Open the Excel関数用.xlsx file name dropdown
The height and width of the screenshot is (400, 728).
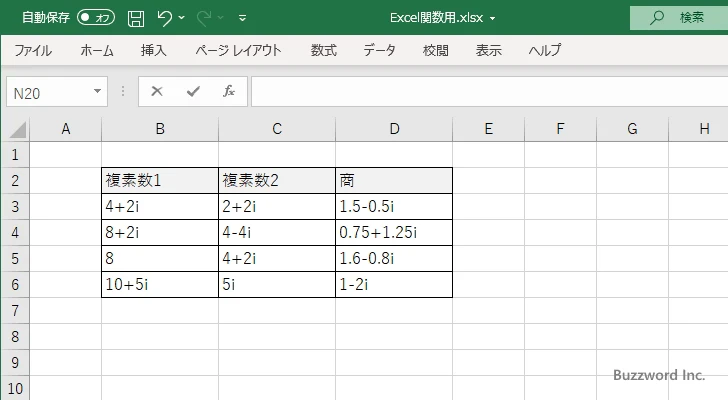coord(493,19)
